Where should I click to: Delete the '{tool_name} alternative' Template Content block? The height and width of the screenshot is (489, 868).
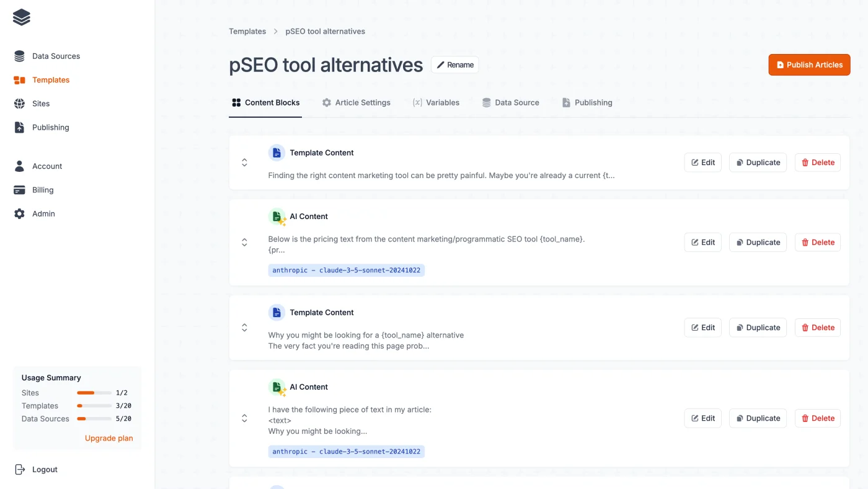[x=817, y=328]
